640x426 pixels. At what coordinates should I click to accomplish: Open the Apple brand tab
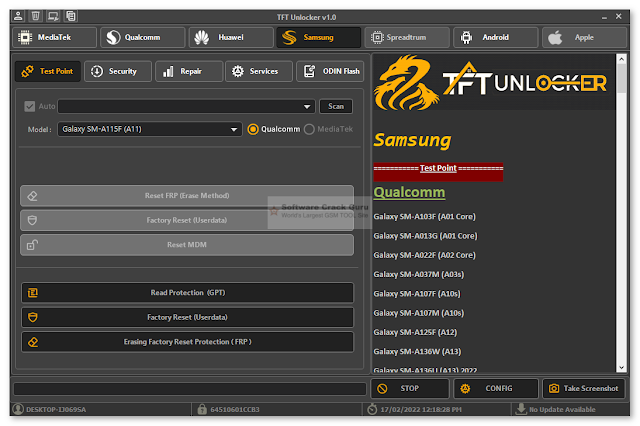[x=584, y=38]
